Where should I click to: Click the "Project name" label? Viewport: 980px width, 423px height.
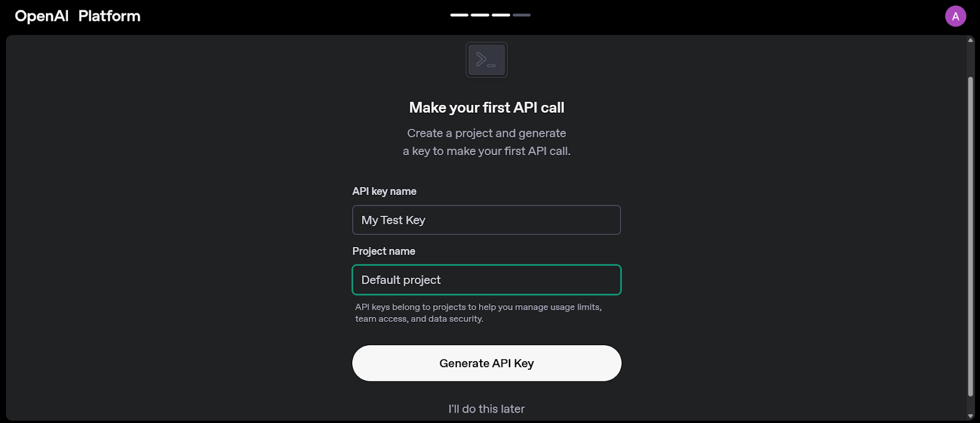pyautogui.click(x=383, y=251)
